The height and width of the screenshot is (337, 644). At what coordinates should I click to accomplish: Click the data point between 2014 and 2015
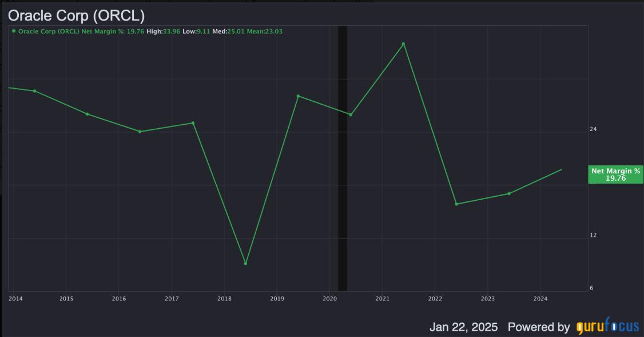(34, 91)
